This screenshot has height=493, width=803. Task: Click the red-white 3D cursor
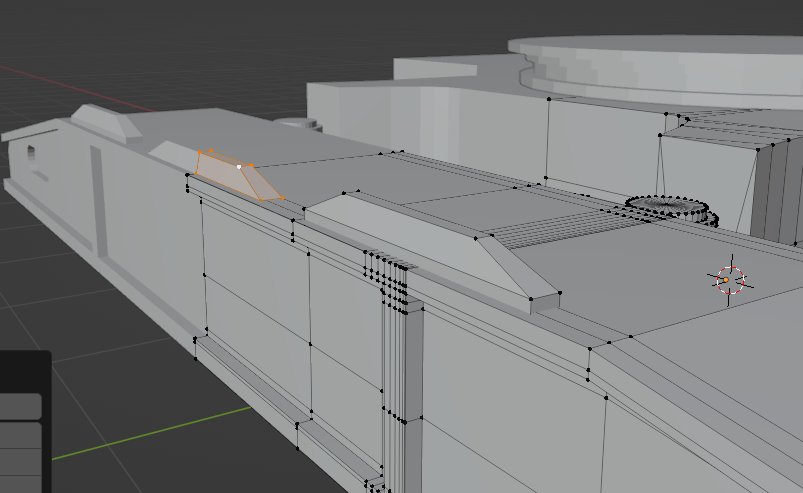(730, 280)
